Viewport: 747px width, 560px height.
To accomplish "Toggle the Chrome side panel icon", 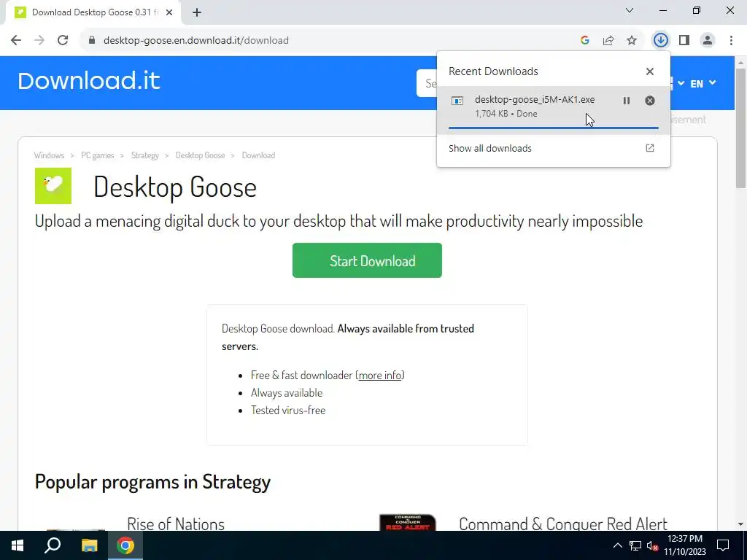I will [x=684, y=41].
